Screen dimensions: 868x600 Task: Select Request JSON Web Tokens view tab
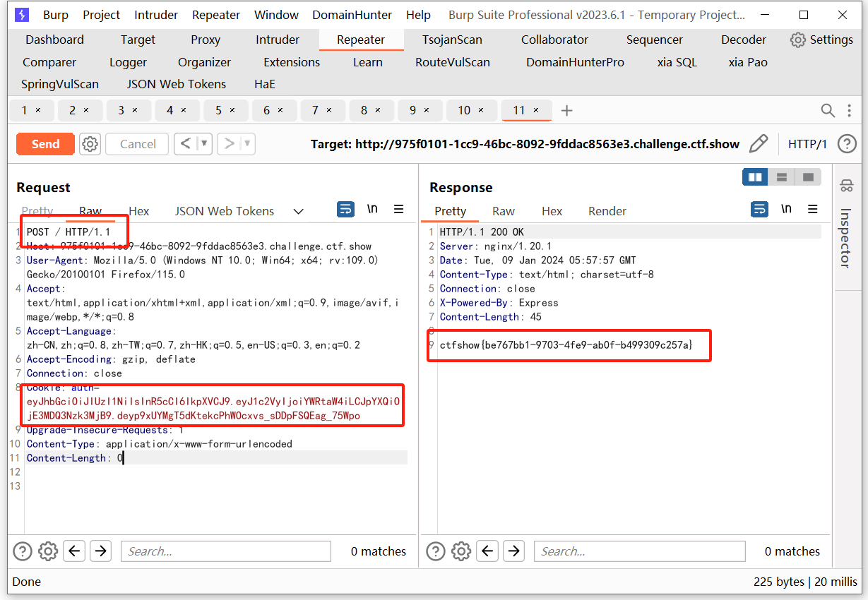[x=225, y=211]
